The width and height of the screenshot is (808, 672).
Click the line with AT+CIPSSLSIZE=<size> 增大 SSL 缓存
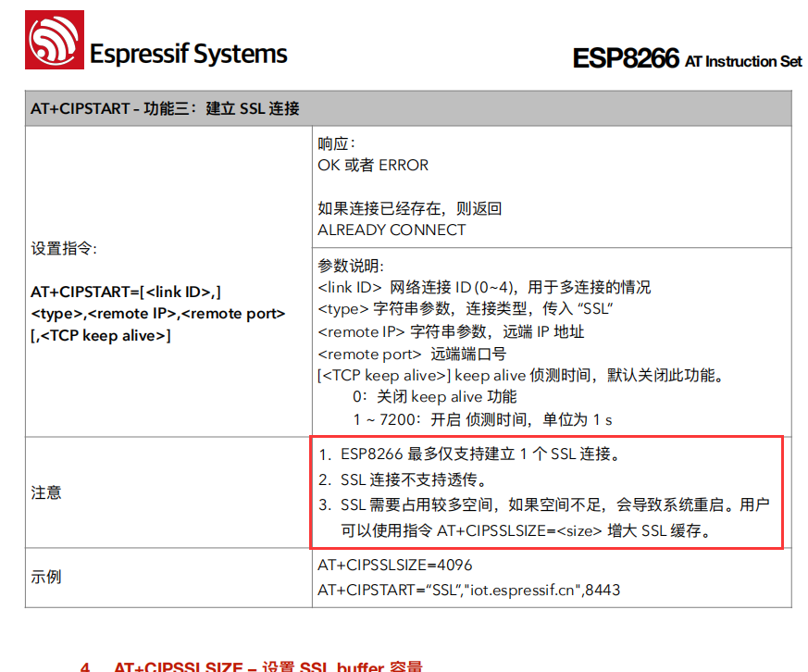coord(527,530)
